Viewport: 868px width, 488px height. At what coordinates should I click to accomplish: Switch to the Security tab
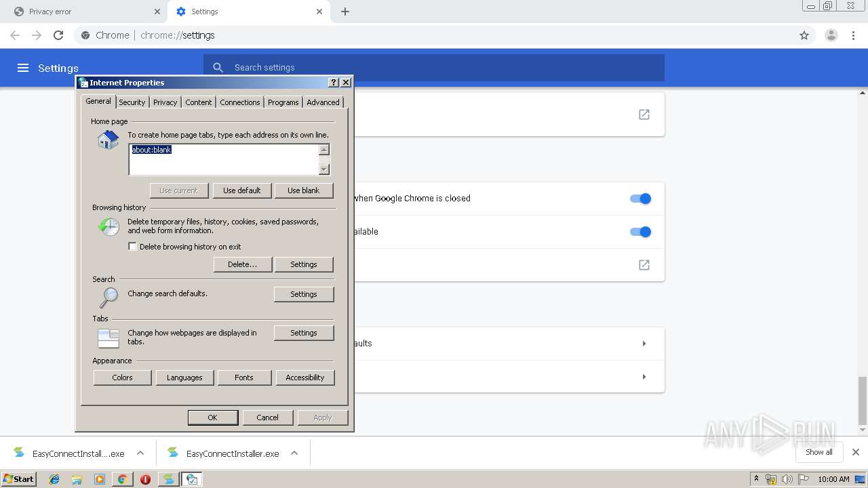[x=132, y=102]
